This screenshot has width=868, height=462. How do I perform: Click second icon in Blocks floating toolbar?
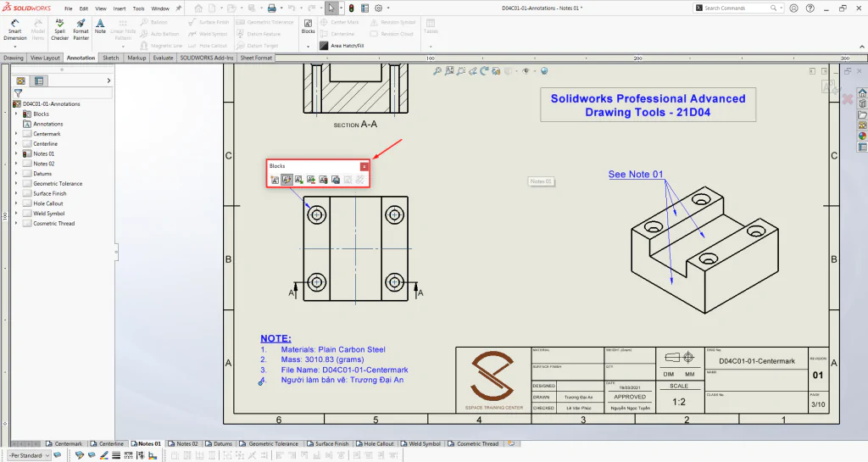[x=287, y=180]
